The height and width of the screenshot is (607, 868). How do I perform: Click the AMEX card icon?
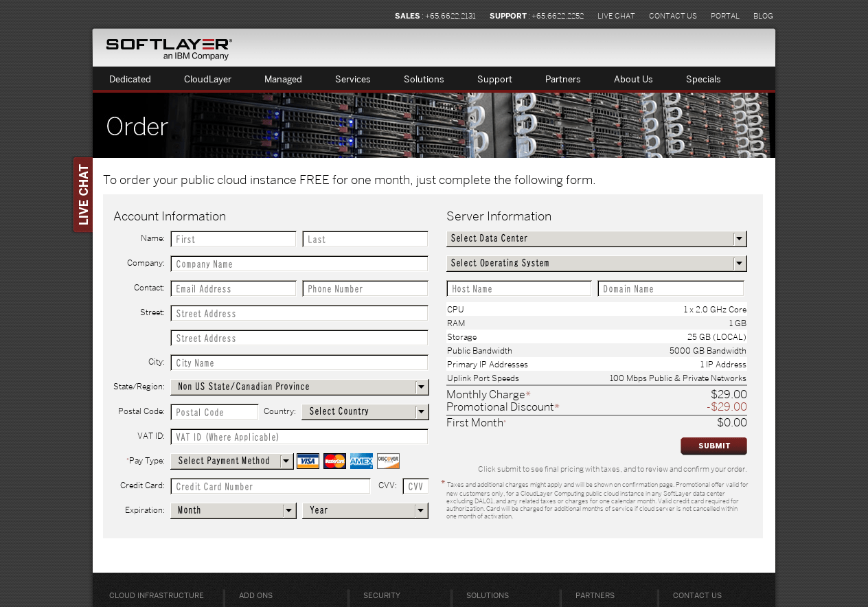[361, 461]
